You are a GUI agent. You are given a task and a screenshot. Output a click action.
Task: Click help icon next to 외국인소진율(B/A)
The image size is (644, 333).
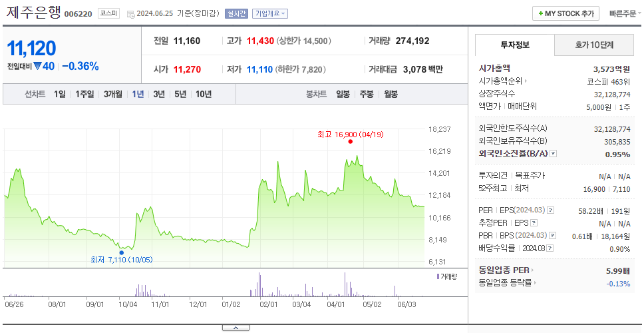point(554,154)
